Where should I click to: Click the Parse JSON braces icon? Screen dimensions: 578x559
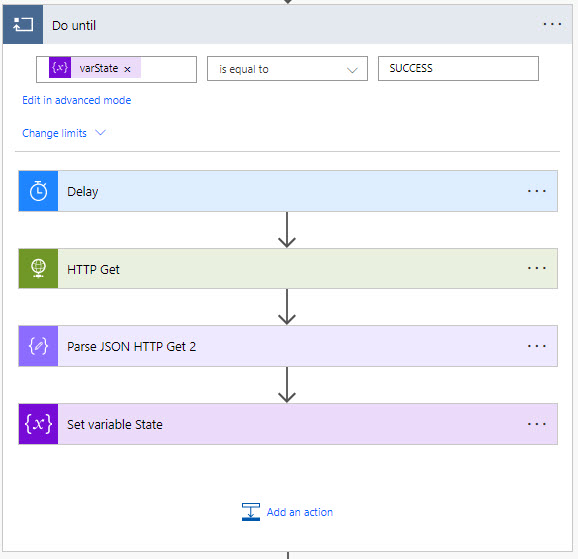pyautogui.click(x=38, y=346)
